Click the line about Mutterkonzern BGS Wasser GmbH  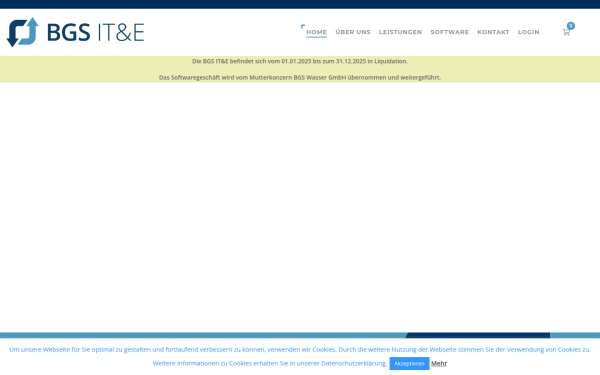click(300, 77)
